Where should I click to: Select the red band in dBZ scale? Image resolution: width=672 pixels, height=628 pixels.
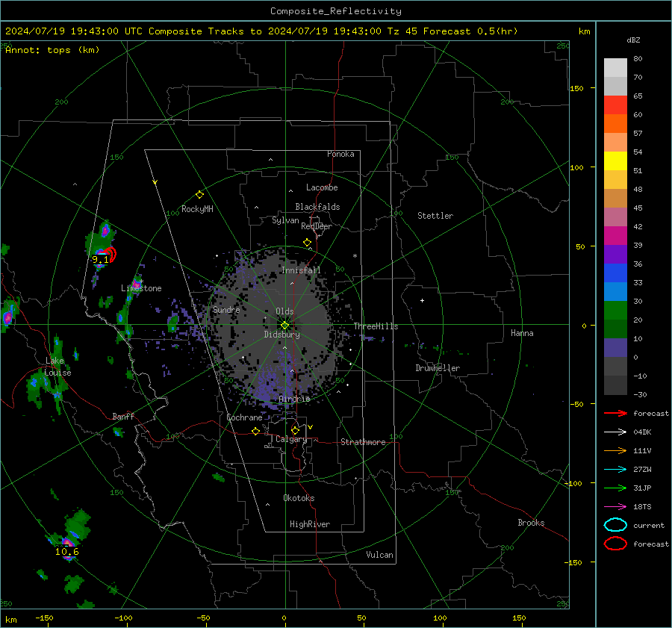(615, 105)
